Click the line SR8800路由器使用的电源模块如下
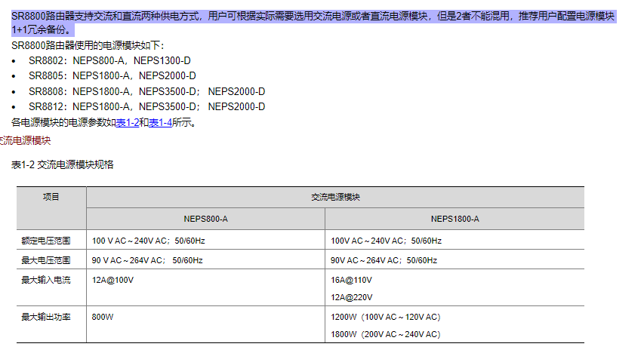The image size is (644, 356). click(x=88, y=45)
